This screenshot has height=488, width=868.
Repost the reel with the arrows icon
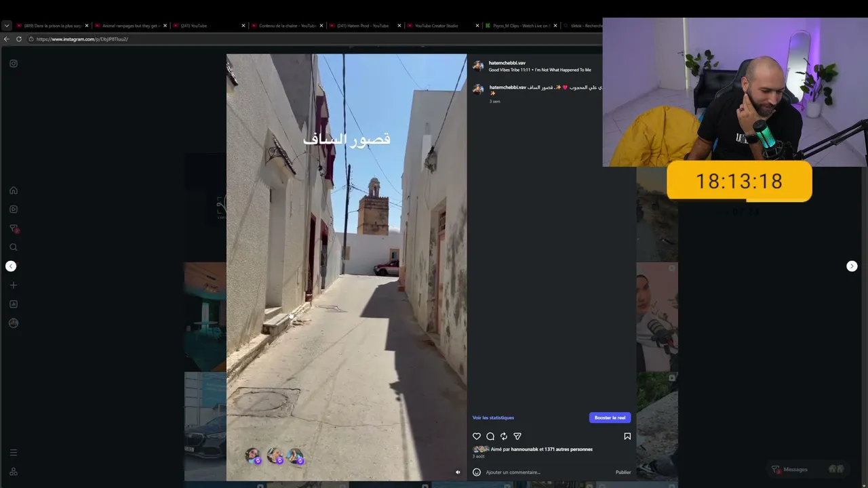click(504, 436)
